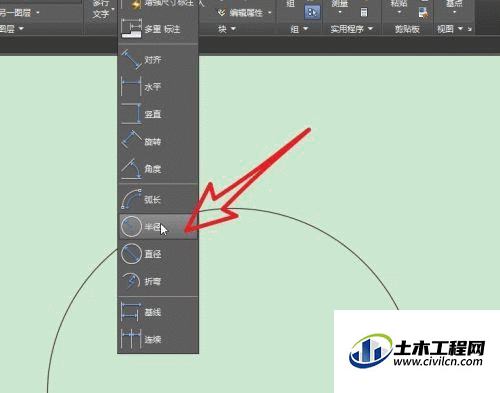The width and height of the screenshot is (500, 393).
Task: Expand the 组 group panel dropdown
Action: pyautogui.click(x=299, y=29)
